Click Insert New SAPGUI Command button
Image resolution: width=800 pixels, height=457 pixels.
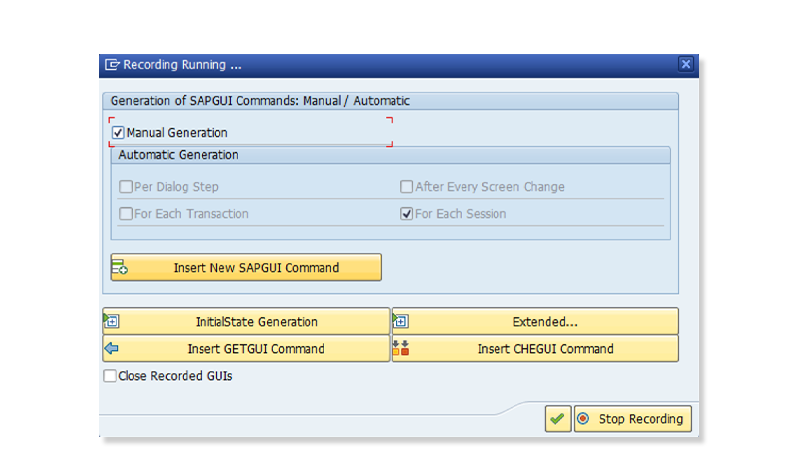point(246,267)
